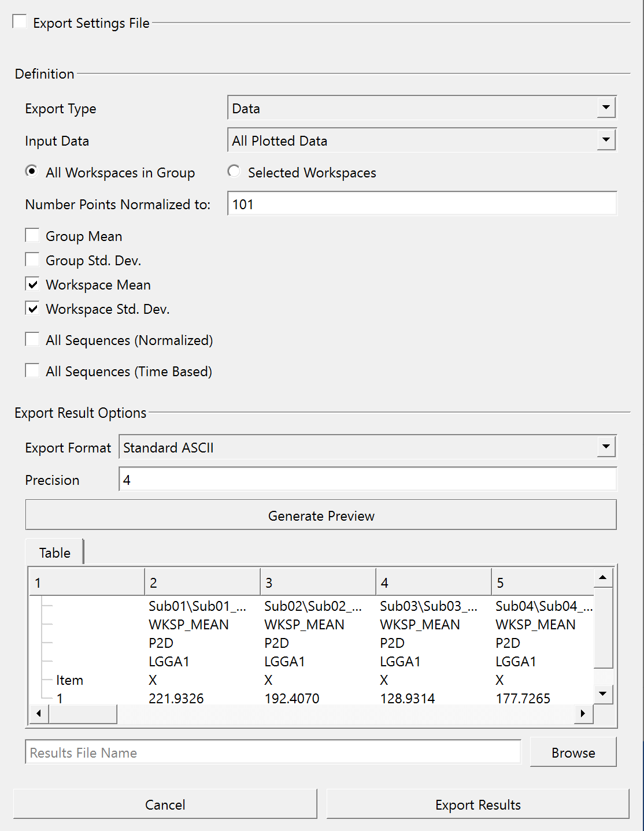644x831 pixels.
Task: Click the value 128.9314 in the table
Action: pyautogui.click(x=408, y=698)
